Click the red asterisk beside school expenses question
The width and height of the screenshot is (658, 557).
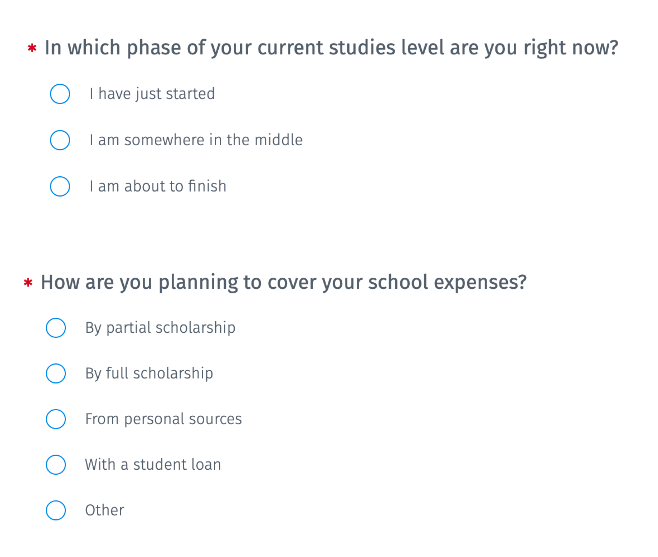click(28, 284)
